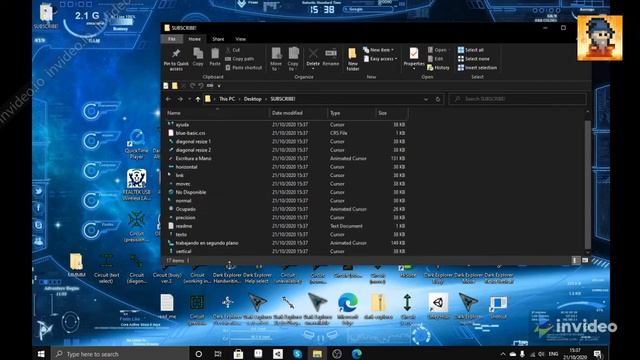Select REALTEK USB Wireless LAN desktop icon
Viewport: 640px width, 360px height.
137,184
